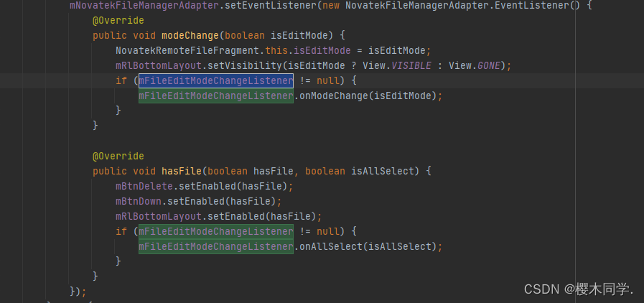
Task: Click the modeChange method name
Action: 190,36
